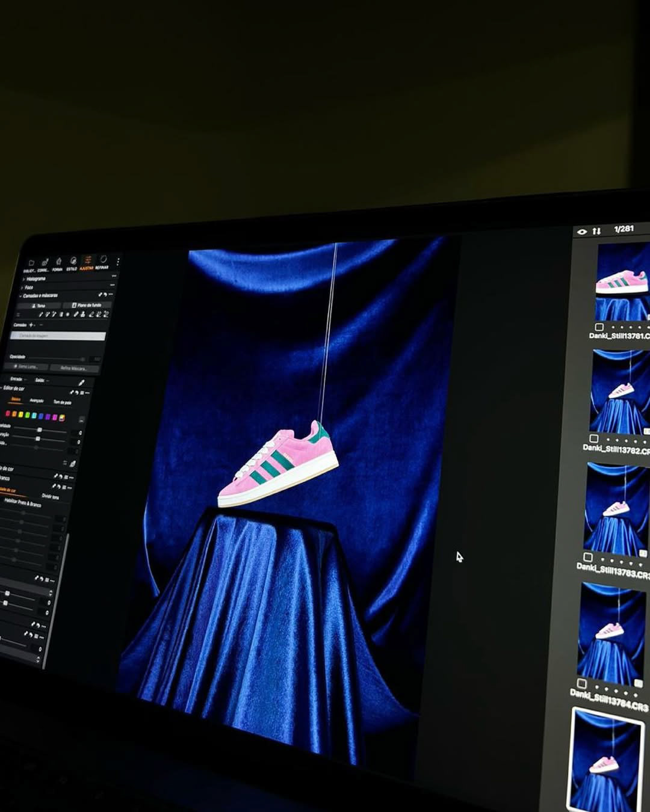Expand the Foco panel
650x812 pixels.
[x=22, y=288]
